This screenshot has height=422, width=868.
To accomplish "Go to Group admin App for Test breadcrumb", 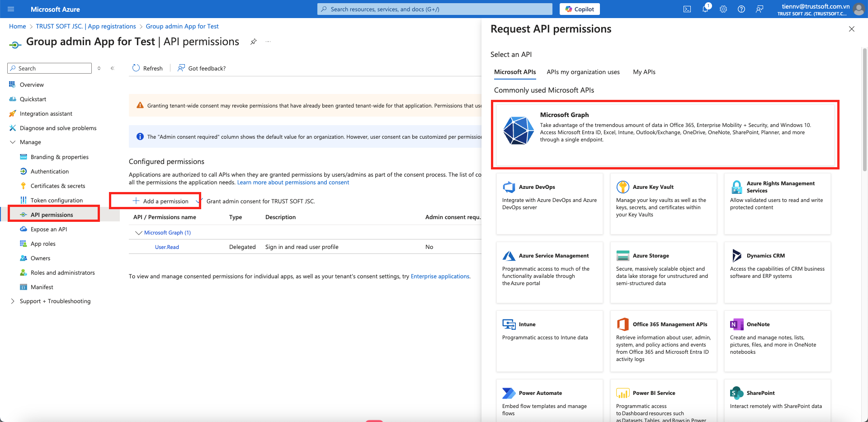I will click(x=182, y=26).
